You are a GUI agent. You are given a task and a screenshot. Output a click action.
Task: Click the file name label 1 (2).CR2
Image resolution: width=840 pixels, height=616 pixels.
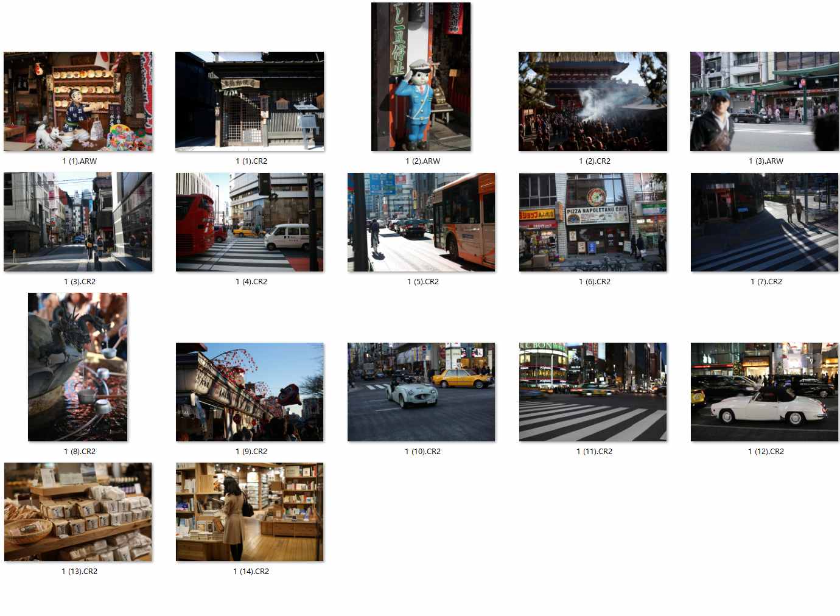(595, 161)
